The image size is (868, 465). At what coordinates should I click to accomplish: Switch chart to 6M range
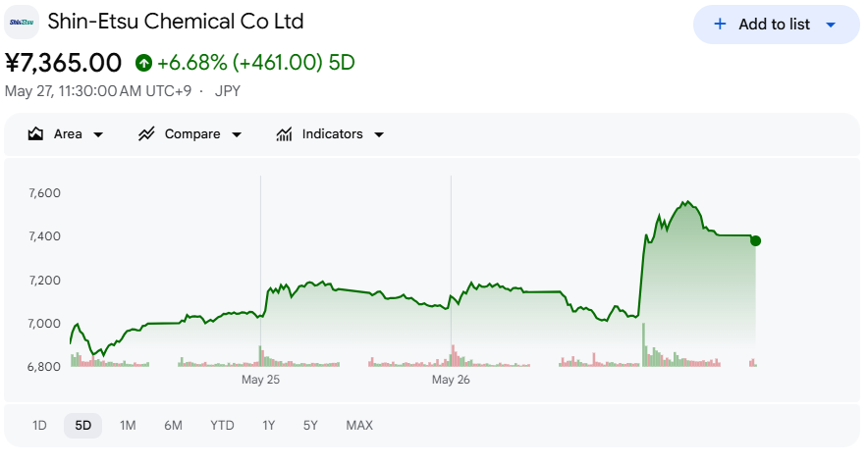(173, 425)
